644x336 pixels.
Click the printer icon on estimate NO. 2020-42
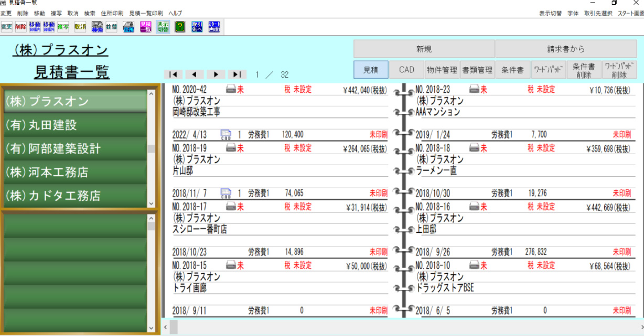(x=231, y=90)
